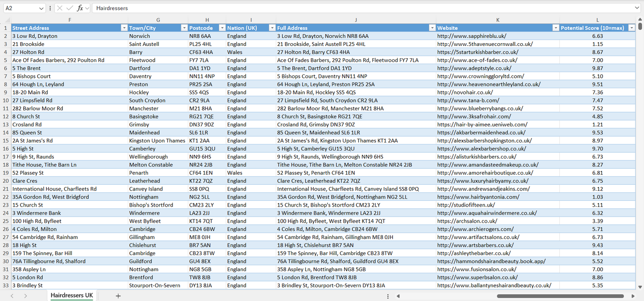
Task: Open the Town/City filter dropdown
Action: coord(184,28)
